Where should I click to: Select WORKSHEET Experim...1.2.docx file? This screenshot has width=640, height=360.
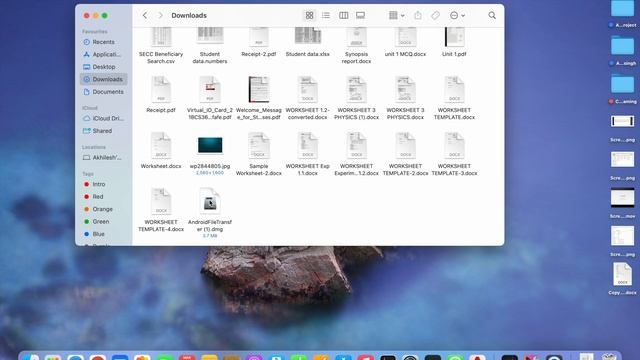[x=356, y=154]
